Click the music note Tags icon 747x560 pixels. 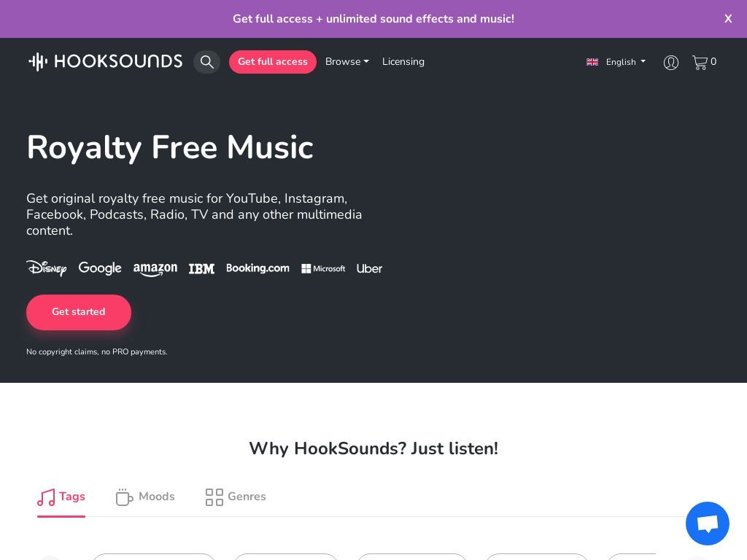46,497
